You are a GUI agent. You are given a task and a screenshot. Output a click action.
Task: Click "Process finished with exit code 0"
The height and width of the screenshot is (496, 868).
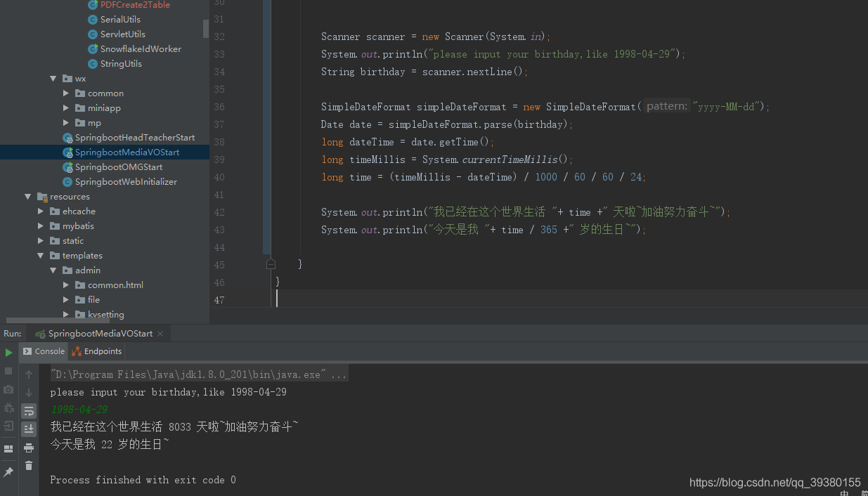(143, 481)
